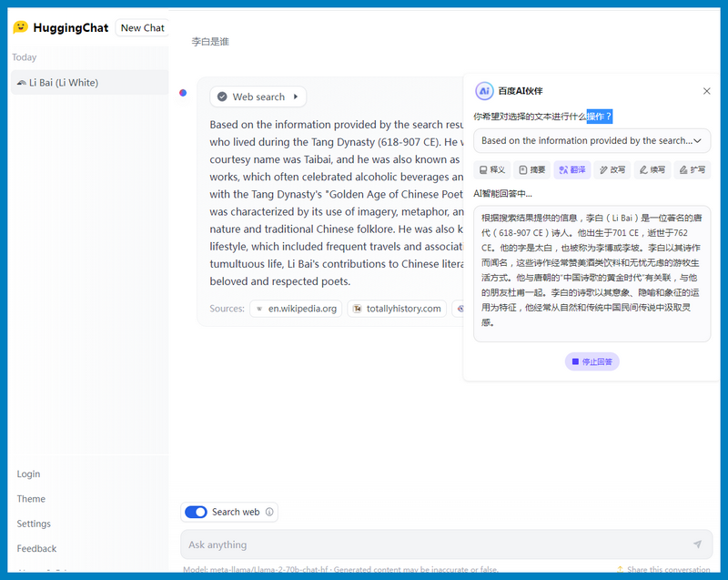728x580 pixels.
Task: Open Login in the sidebar
Action: click(28, 474)
